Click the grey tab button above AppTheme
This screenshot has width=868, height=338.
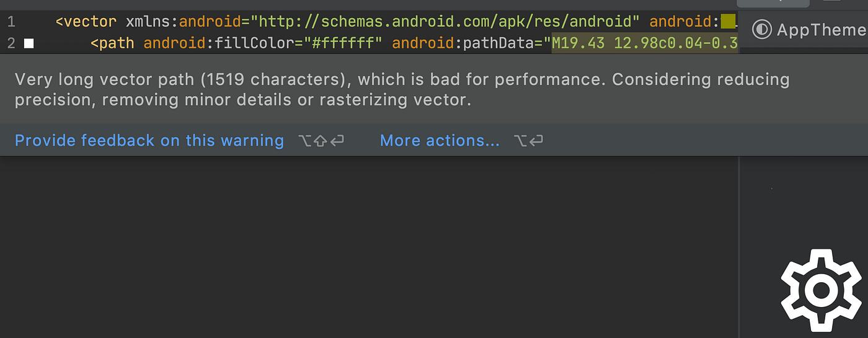click(x=773, y=3)
